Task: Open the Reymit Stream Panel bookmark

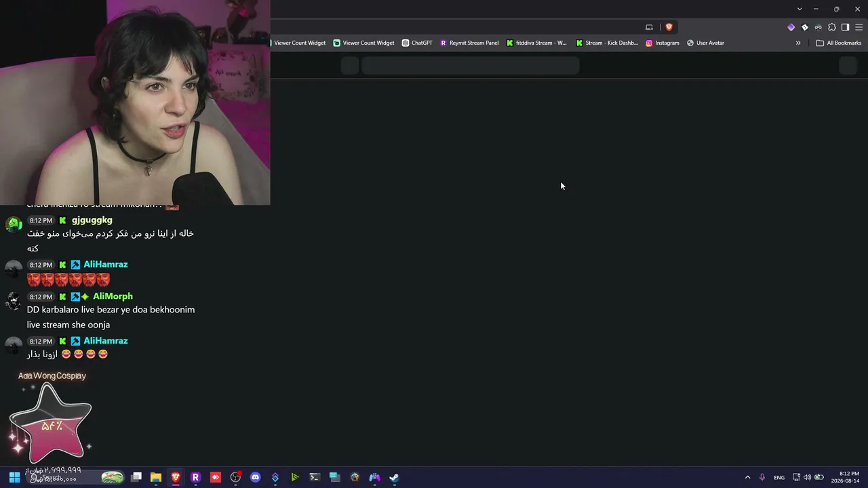Action: point(469,43)
